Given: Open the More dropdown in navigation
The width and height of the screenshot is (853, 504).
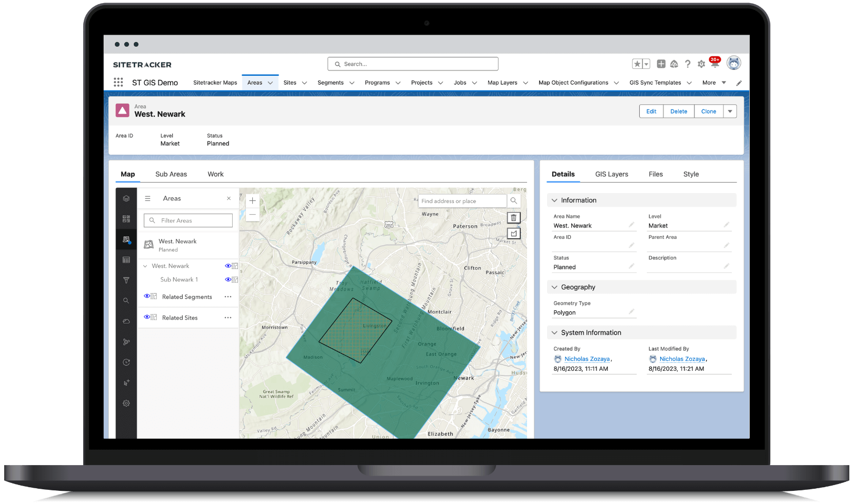Looking at the screenshot, I should tap(713, 83).
